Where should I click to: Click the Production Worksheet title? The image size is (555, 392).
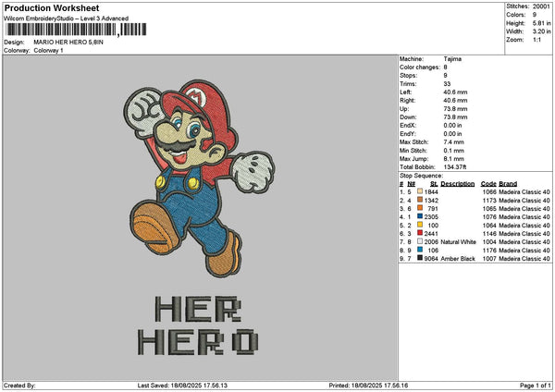tap(52, 7)
